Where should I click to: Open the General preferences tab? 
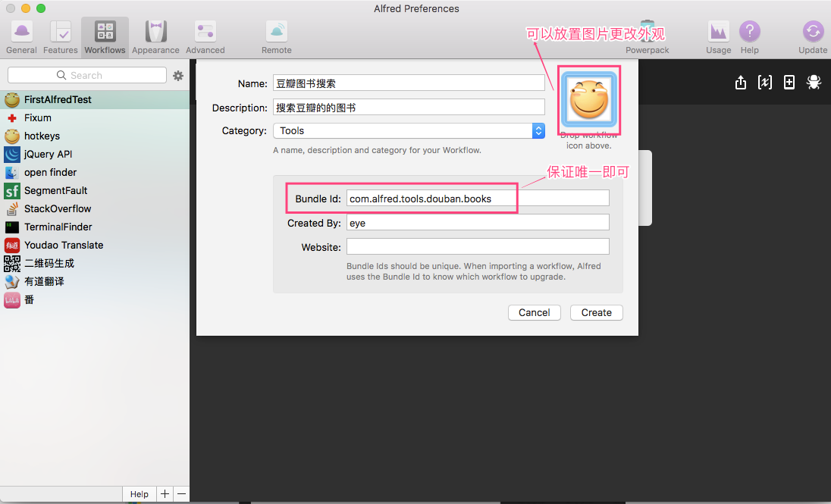(x=21, y=37)
